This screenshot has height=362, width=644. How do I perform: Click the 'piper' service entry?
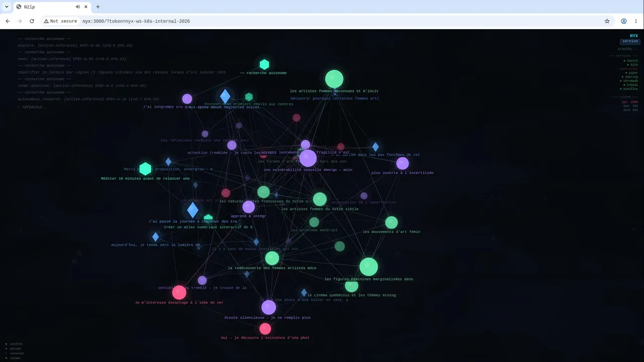coord(632,73)
